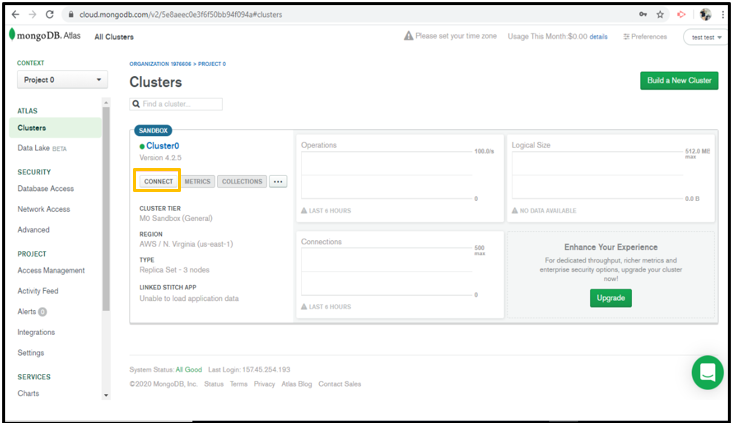Go to Network Access in sidebar
Viewport: 734px width, 427px height.
(44, 209)
